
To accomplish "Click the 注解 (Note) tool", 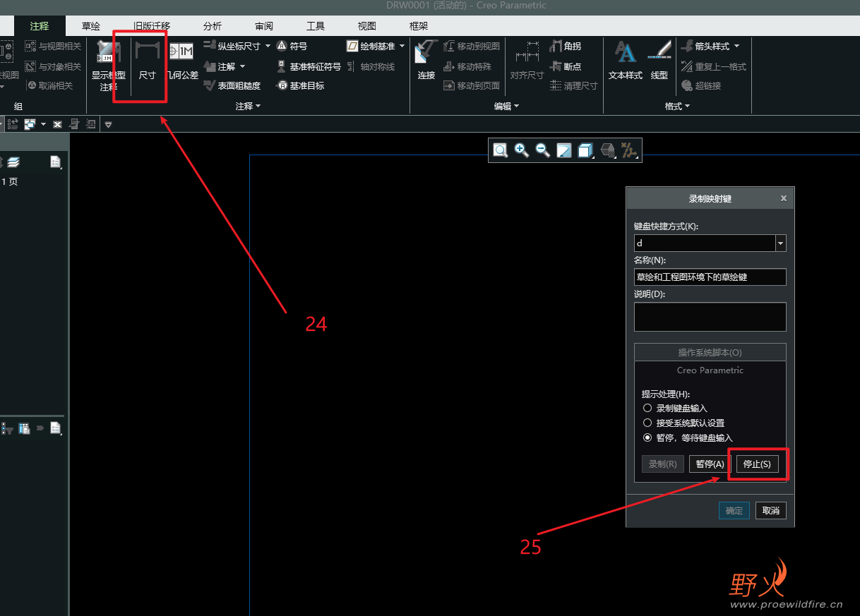I will click(x=220, y=67).
